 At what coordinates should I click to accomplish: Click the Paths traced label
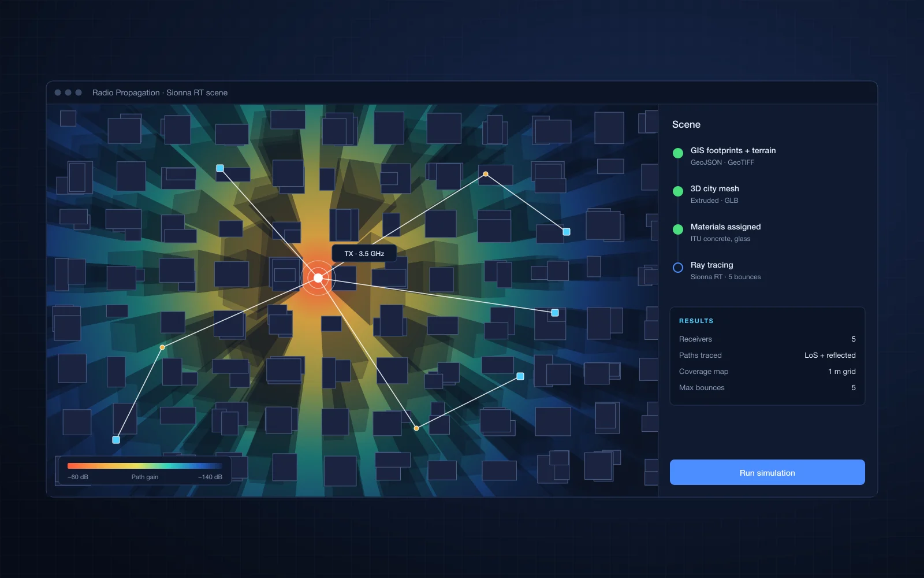(701, 355)
